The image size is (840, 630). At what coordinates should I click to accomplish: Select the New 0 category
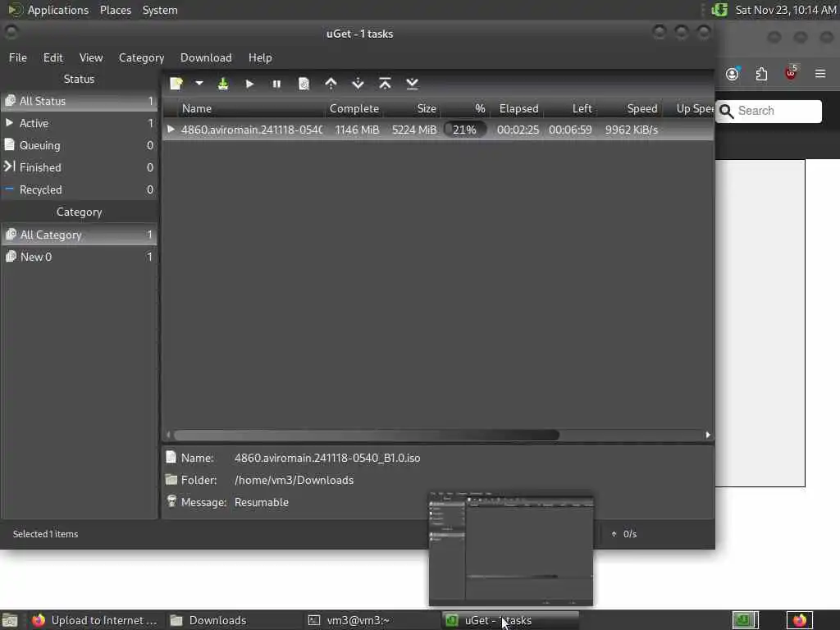(80, 257)
